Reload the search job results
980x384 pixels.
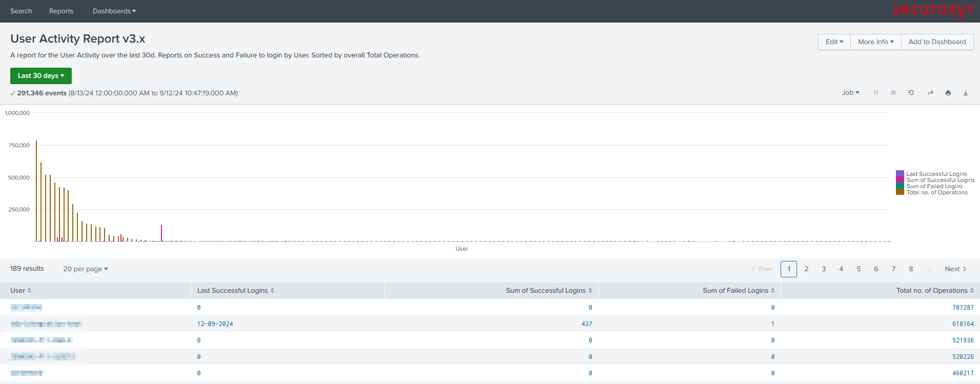point(911,93)
